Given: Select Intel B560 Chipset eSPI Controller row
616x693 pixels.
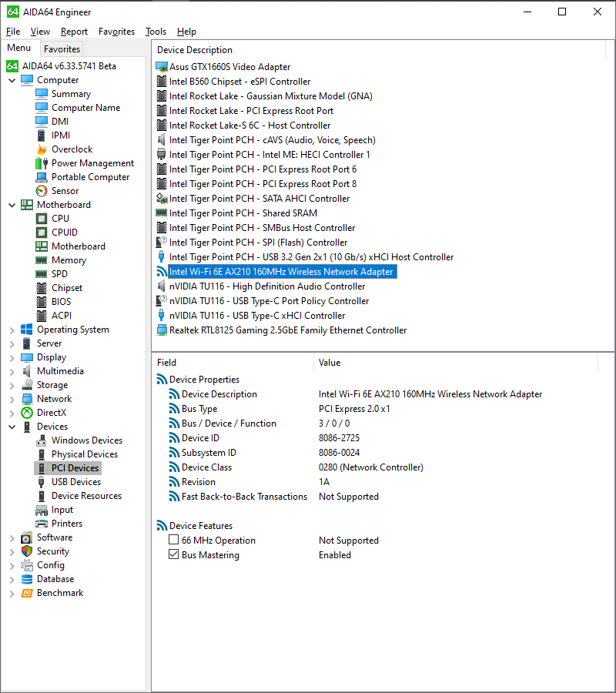Looking at the screenshot, I should (x=240, y=82).
